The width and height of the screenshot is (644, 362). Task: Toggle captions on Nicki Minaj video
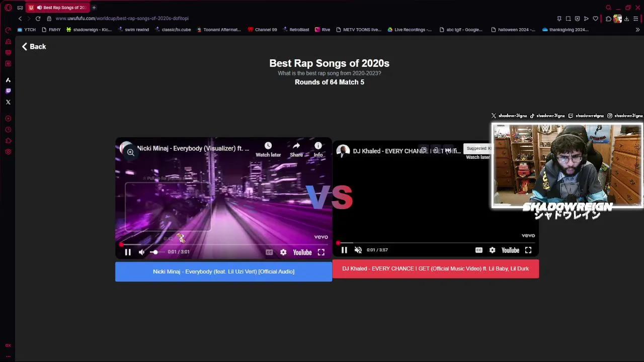coord(269,252)
